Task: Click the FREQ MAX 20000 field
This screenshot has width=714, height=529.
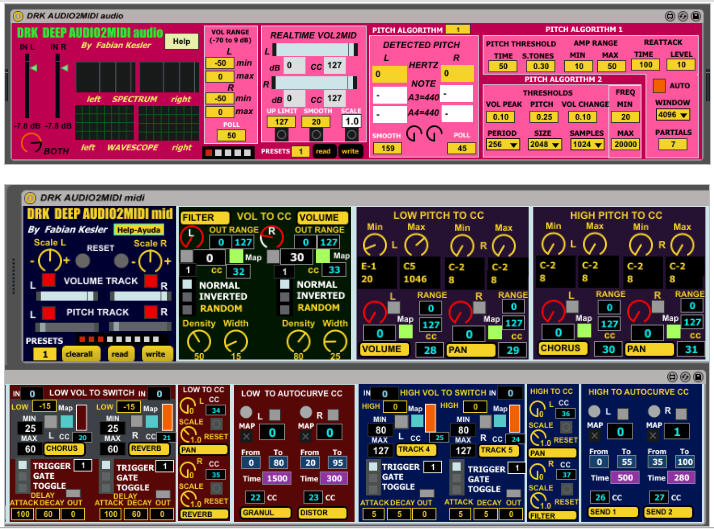Action: [626, 144]
